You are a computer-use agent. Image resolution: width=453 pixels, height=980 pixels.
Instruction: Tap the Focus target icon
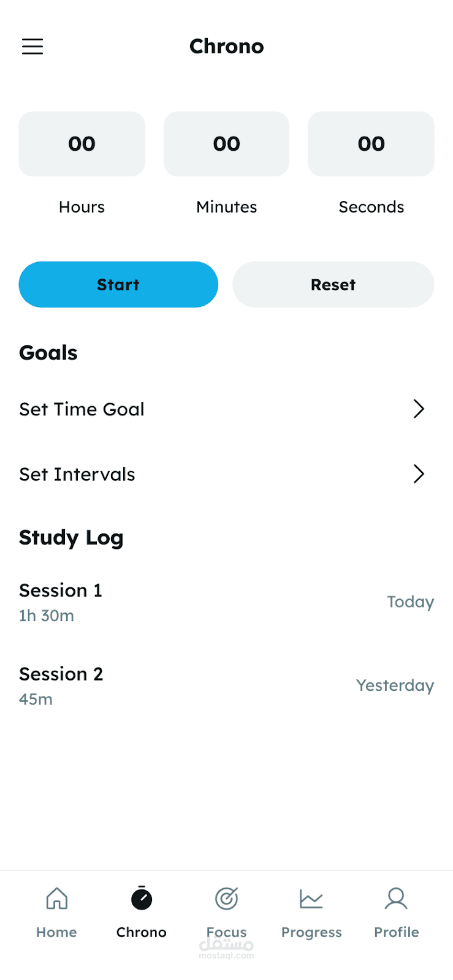pyautogui.click(x=226, y=899)
